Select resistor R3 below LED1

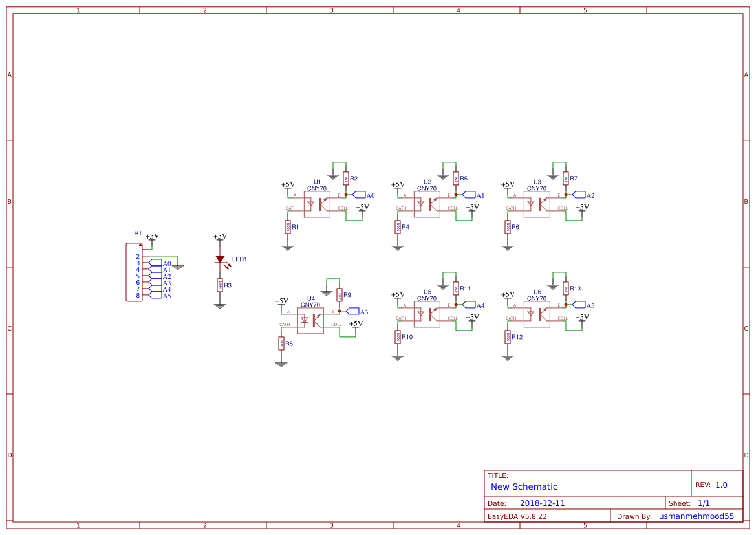point(220,283)
